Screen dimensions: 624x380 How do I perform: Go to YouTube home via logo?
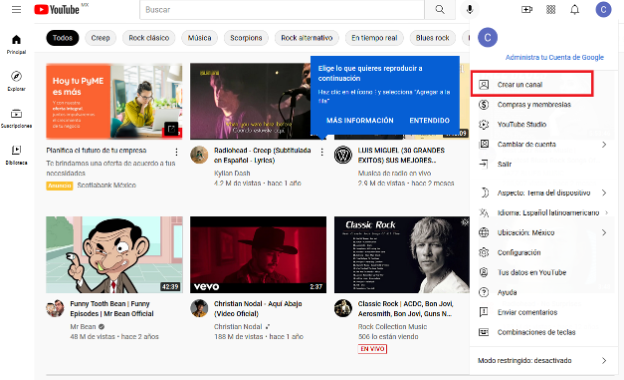(57, 9)
